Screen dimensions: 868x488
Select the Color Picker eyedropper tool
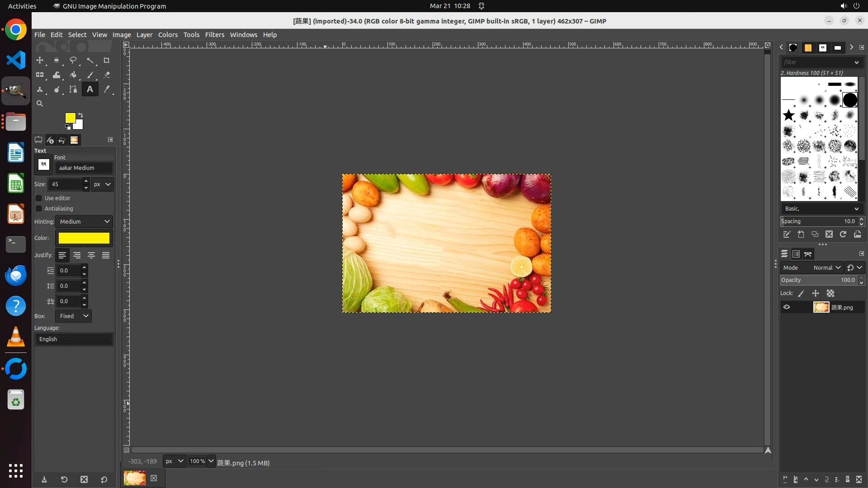point(107,89)
